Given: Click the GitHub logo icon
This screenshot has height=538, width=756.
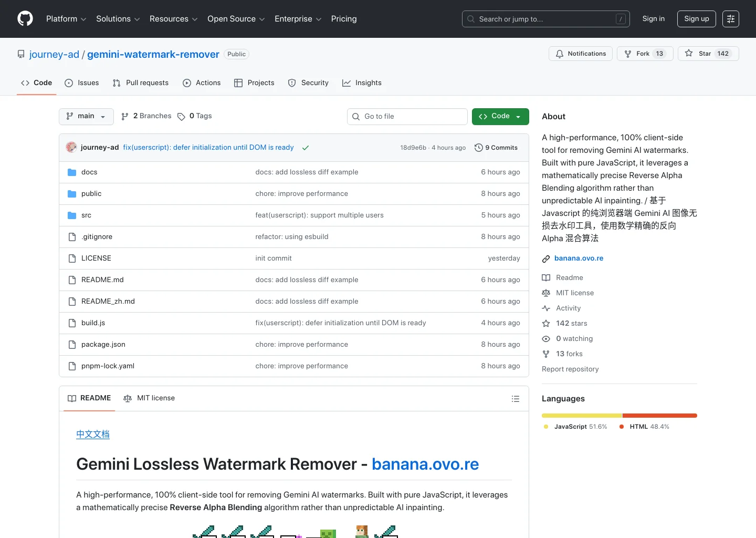Looking at the screenshot, I should pyautogui.click(x=25, y=19).
